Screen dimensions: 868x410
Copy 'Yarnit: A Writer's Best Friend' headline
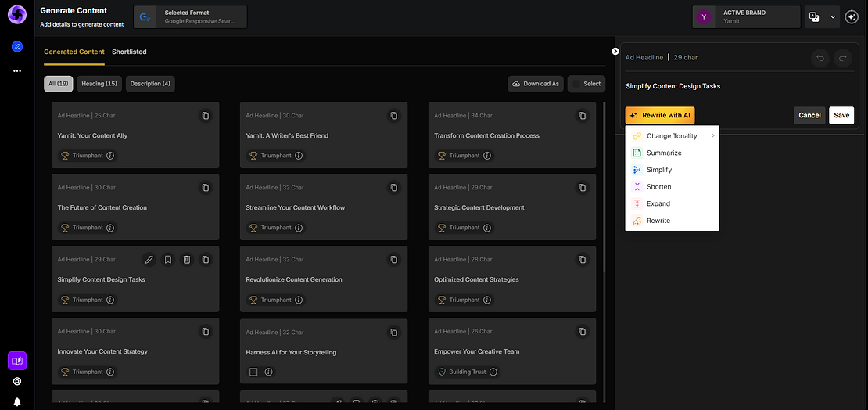[x=393, y=116]
